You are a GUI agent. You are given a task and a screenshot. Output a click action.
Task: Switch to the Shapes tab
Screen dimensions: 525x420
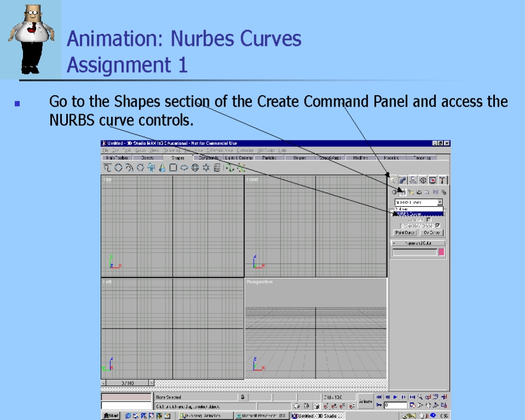pyautogui.click(x=178, y=157)
